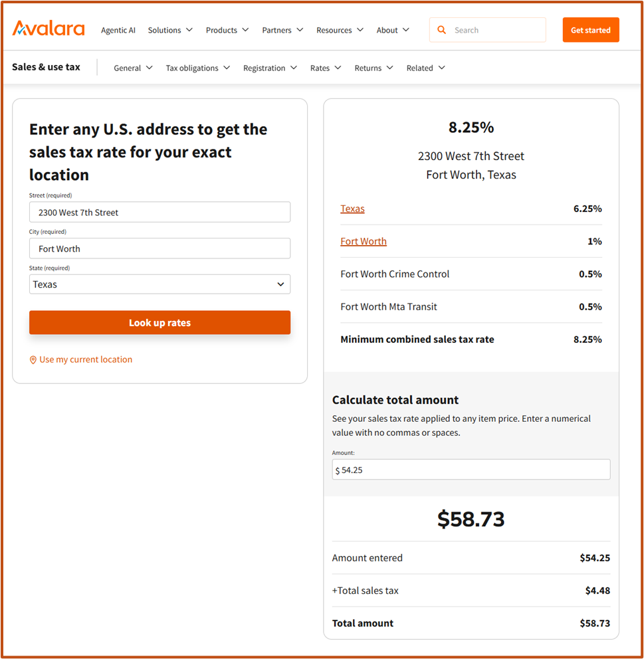Click the location pin icon

click(x=33, y=360)
